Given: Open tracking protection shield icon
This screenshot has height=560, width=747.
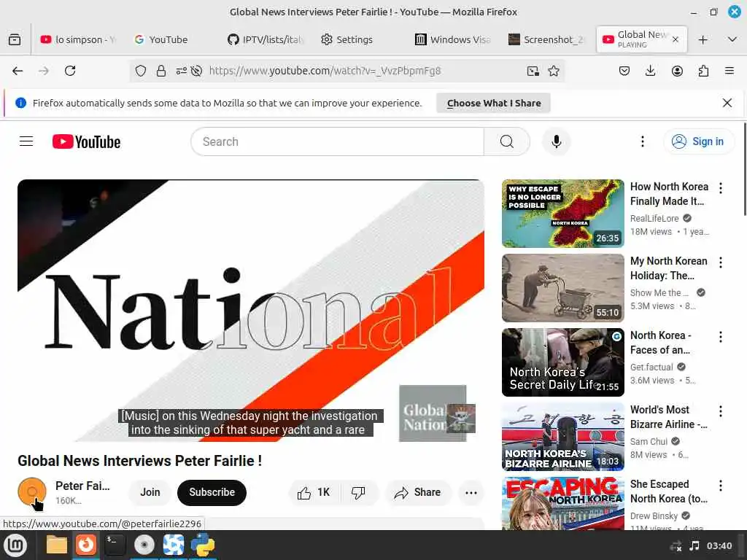Looking at the screenshot, I should point(141,71).
